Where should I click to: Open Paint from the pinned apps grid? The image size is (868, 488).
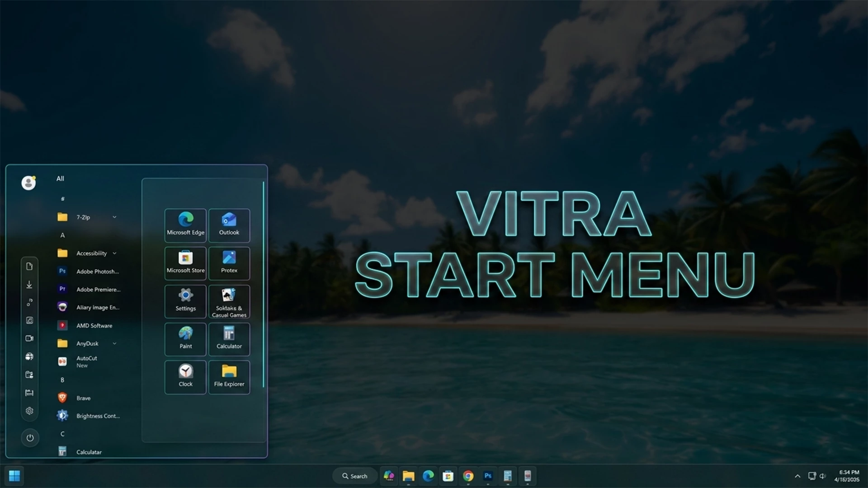pos(185,339)
